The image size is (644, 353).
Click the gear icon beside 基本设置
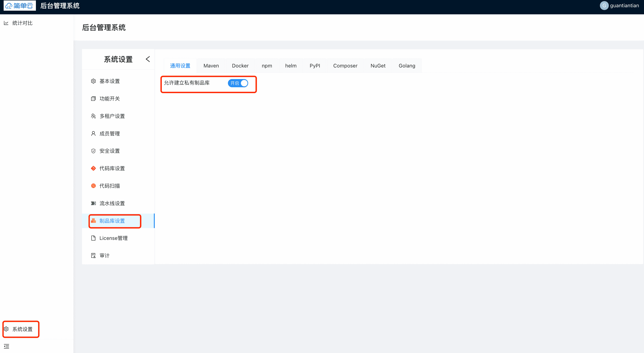click(93, 81)
